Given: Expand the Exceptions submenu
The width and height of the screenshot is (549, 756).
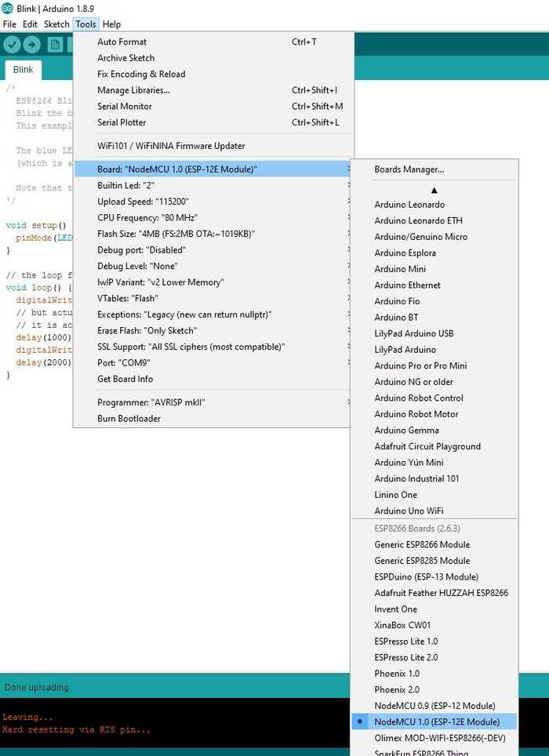Looking at the screenshot, I should click(213, 314).
